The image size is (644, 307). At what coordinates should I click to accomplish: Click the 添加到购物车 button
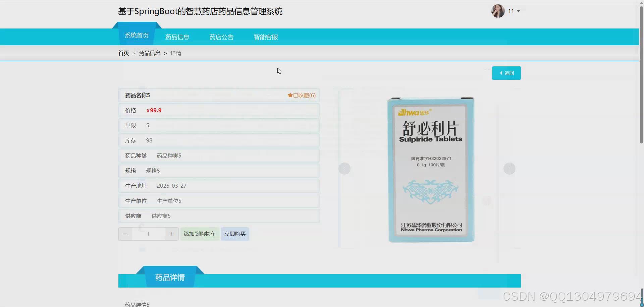[200, 234]
